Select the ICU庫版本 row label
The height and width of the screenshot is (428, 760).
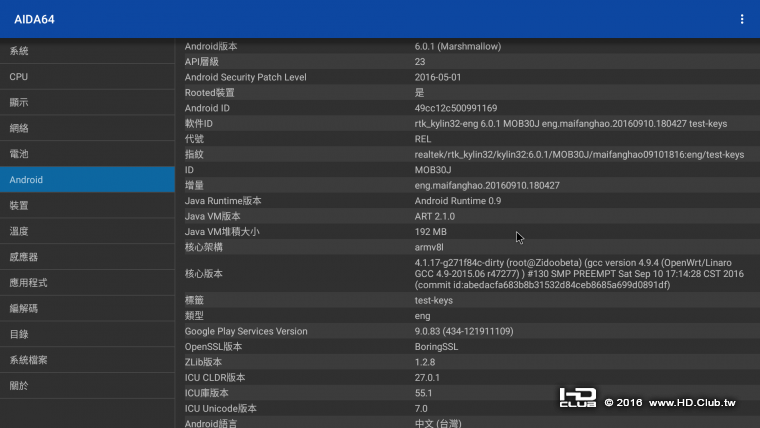pyautogui.click(x=206, y=393)
